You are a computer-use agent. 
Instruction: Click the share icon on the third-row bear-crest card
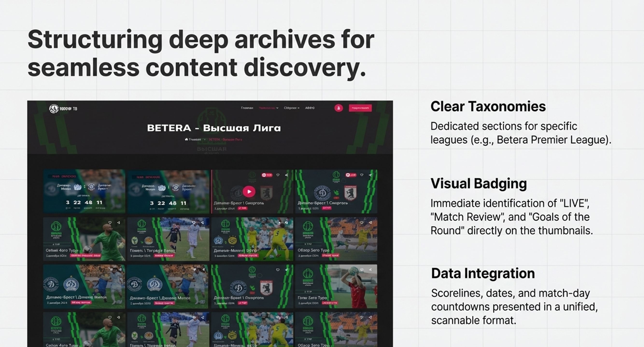point(286,270)
